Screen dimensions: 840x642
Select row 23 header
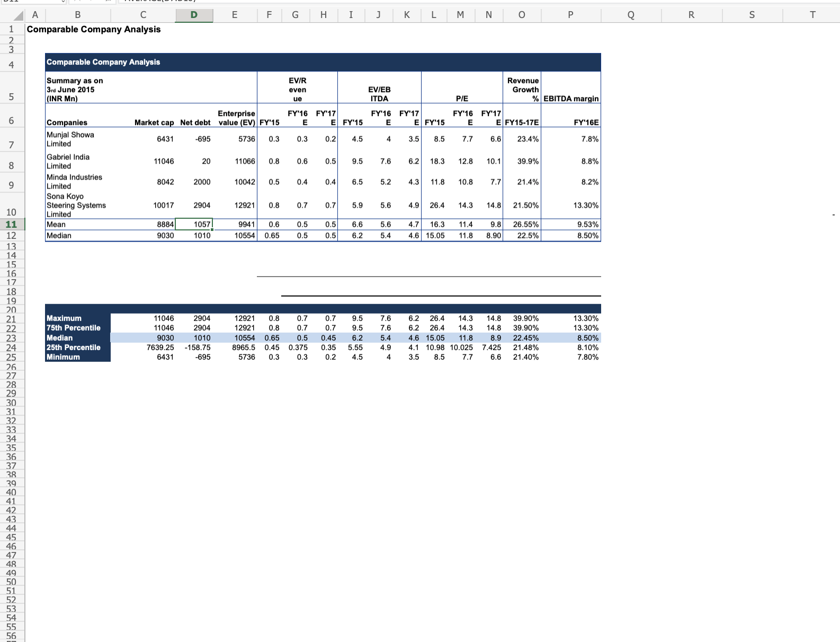coord(12,338)
